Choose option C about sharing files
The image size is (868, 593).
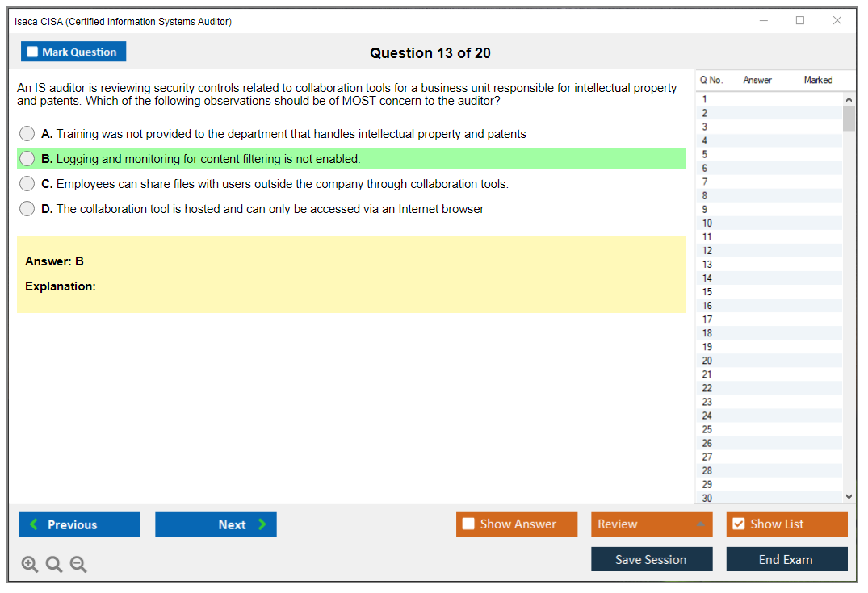27,184
